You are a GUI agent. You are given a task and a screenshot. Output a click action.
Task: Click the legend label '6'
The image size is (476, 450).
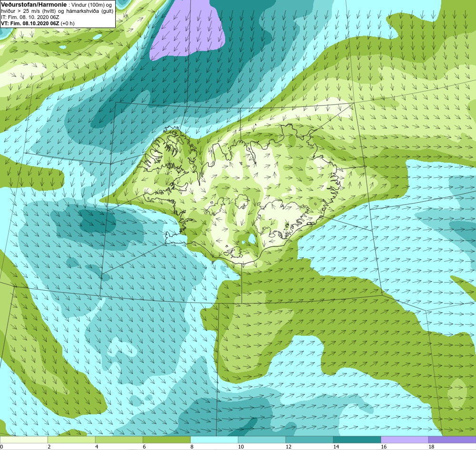click(x=144, y=447)
